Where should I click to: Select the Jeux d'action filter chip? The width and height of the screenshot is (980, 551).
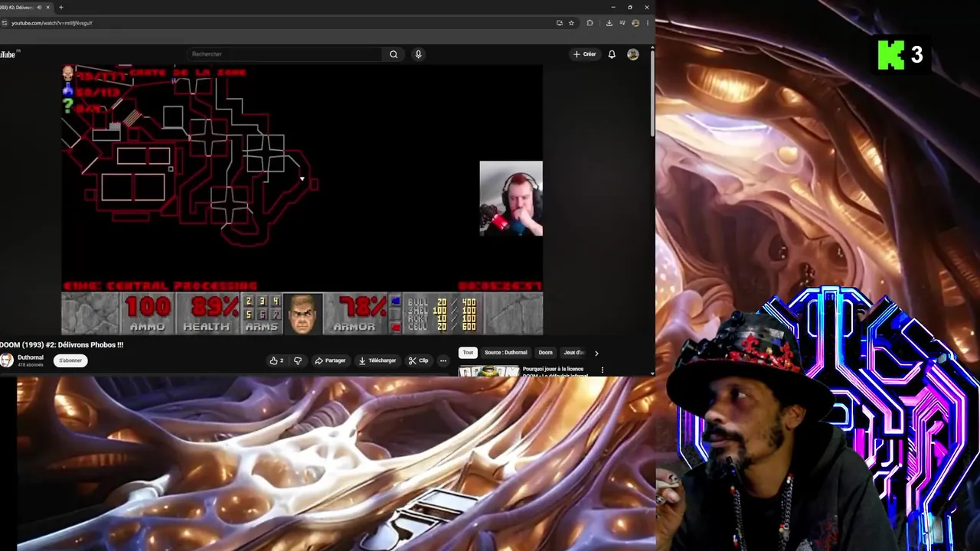pos(573,353)
